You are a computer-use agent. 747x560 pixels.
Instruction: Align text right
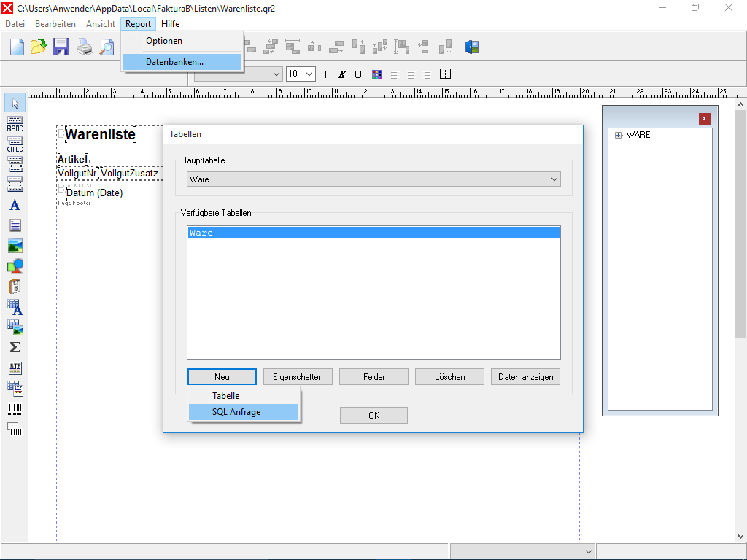pyautogui.click(x=426, y=74)
